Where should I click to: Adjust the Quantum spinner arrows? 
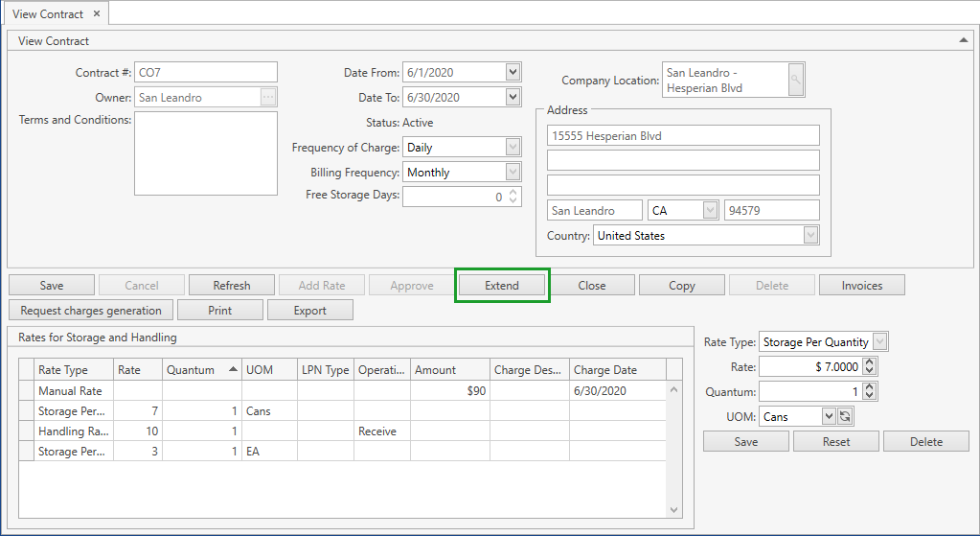869,391
